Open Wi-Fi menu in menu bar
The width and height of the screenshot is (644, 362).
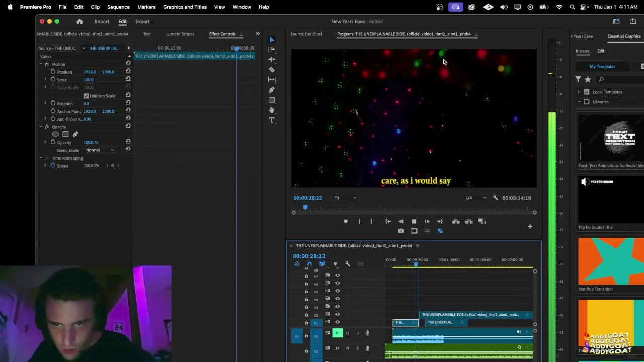pos(559,7)
